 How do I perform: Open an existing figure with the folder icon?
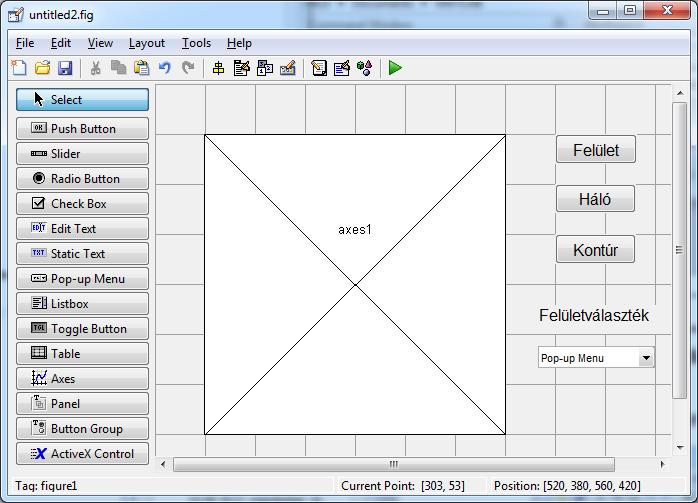coord(43,68)
